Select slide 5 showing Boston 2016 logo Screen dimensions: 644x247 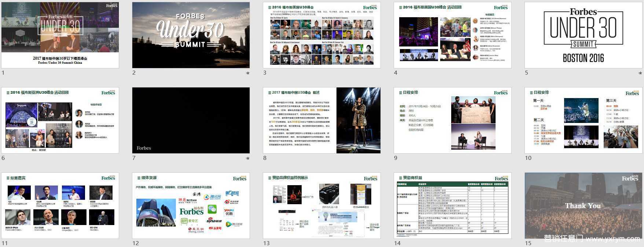pos(584,35)
